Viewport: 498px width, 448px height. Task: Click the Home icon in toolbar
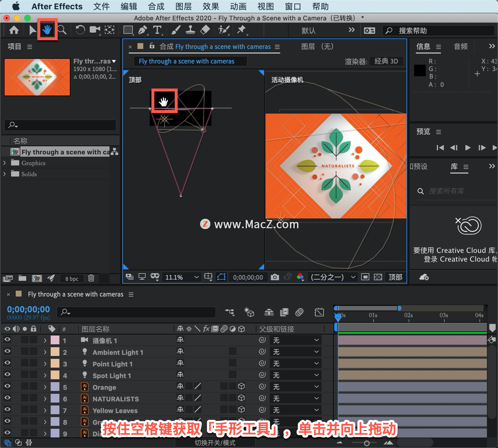(x=14, y=30)
